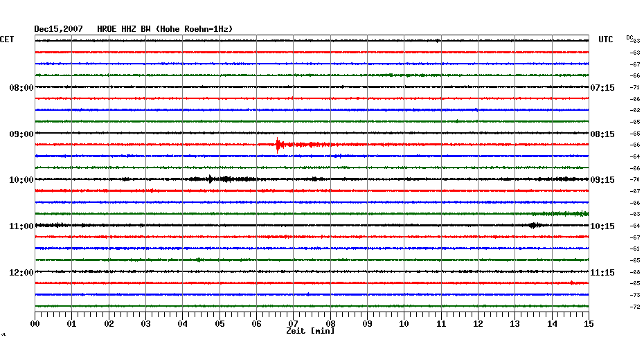Viewport: 644px width, 342px height.
Task: Click minute tick label 04 on time axis
Action: pyautogui.click(x=183, y=324)
